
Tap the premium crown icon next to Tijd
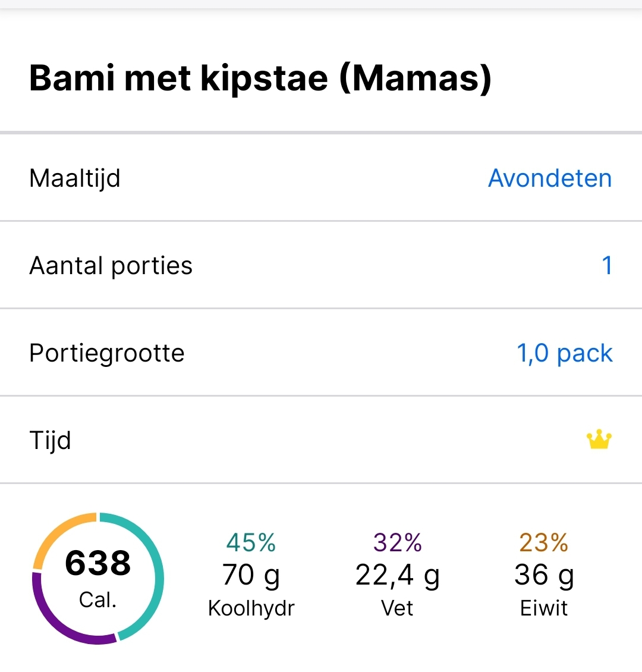tap(599, 439)
